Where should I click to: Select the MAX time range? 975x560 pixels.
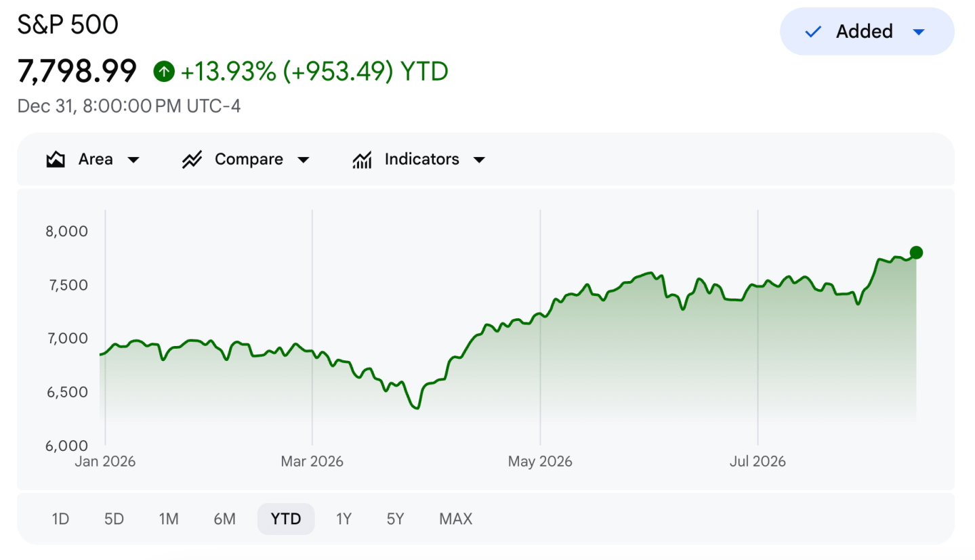[x=455, y=519]
